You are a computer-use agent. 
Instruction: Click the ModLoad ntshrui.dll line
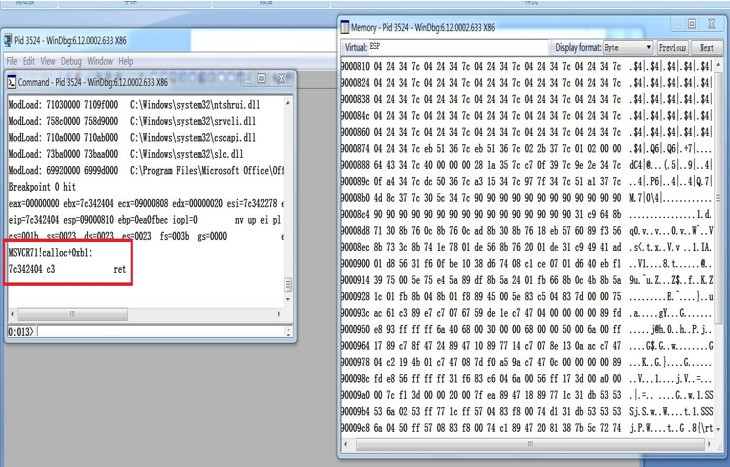click(134, 105)
